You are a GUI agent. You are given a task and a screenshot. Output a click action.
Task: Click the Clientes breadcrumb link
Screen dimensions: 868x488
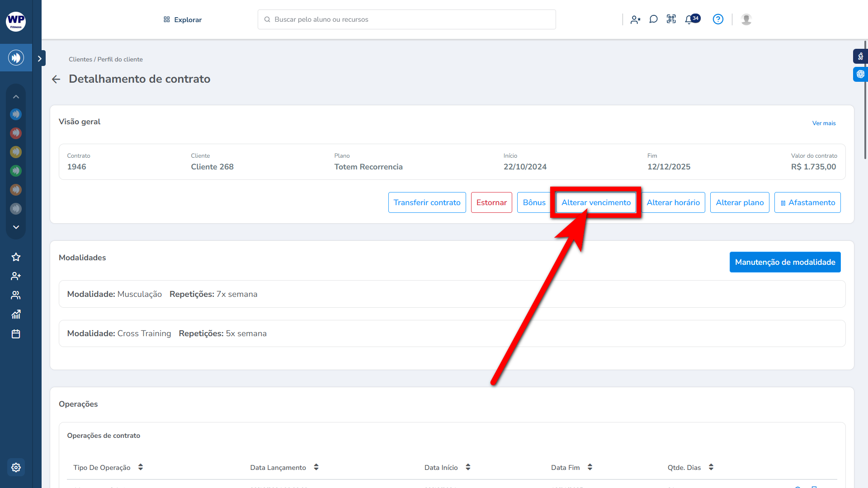(80, 59)
